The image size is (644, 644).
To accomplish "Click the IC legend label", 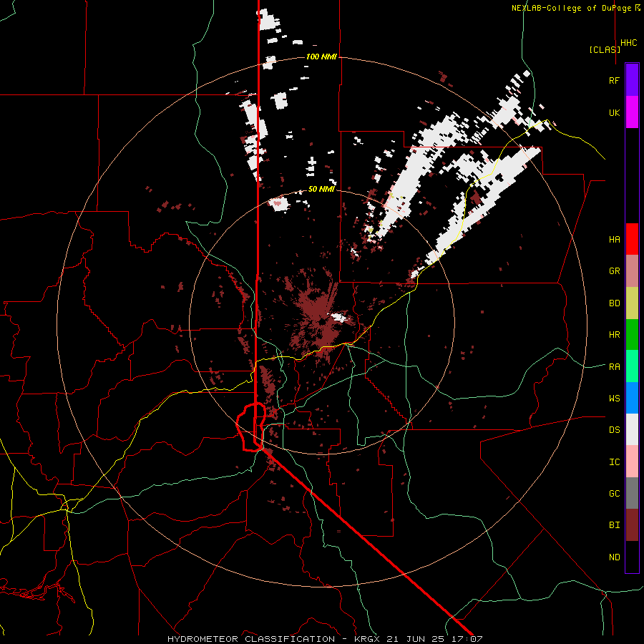I will pos(614,462).
